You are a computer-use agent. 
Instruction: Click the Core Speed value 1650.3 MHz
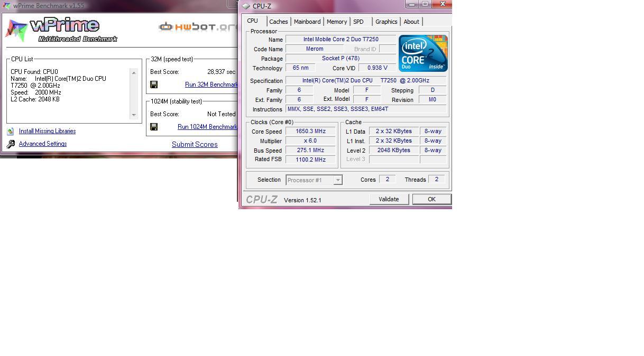[310, 132]
